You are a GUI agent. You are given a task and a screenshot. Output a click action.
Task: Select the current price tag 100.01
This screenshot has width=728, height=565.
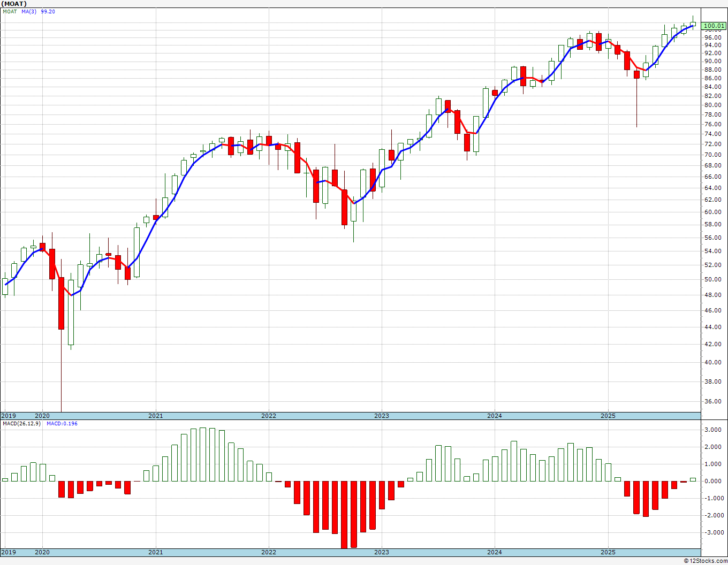click(714, 26)
